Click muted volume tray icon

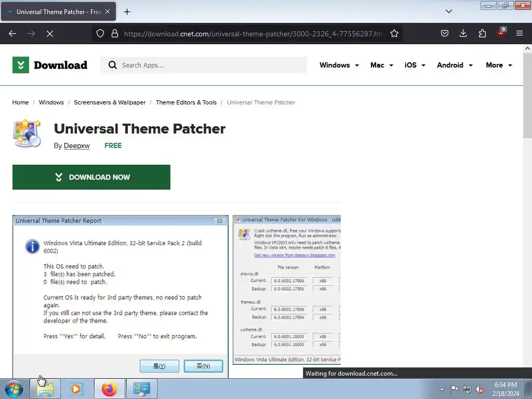(480, 389)
